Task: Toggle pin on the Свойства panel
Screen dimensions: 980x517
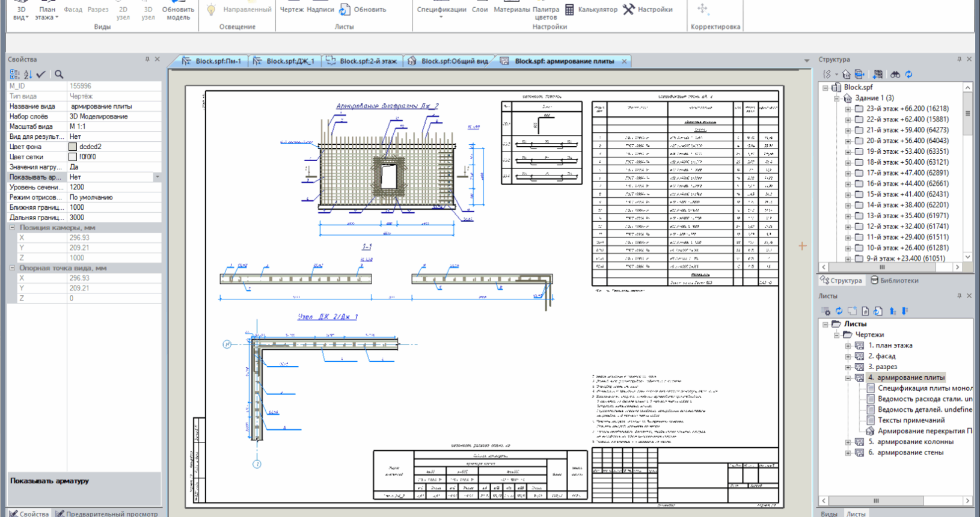Action: (147, 59)
